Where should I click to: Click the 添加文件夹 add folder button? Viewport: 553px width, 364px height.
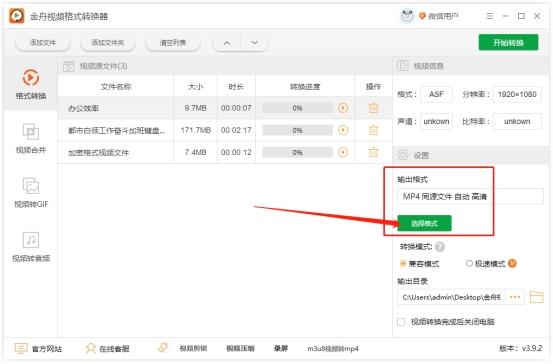pyautogui.click(x=108, y=43)
